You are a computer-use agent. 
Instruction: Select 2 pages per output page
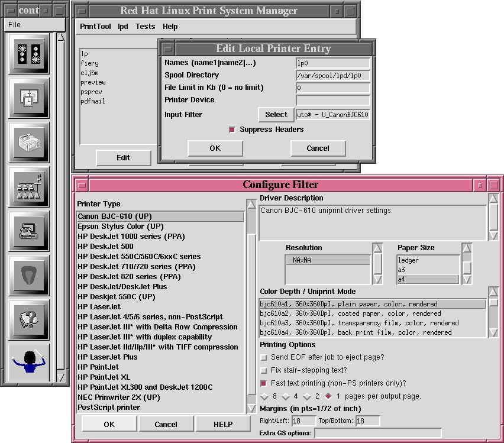point(307,396)
